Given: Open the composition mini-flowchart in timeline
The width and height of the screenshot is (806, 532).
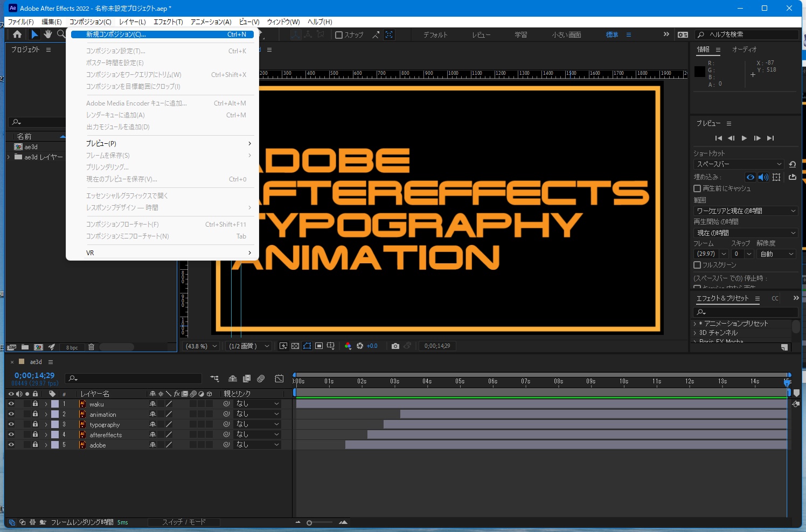Looking at the screenshot, I should pyautogui.click(x=215, y=379).
